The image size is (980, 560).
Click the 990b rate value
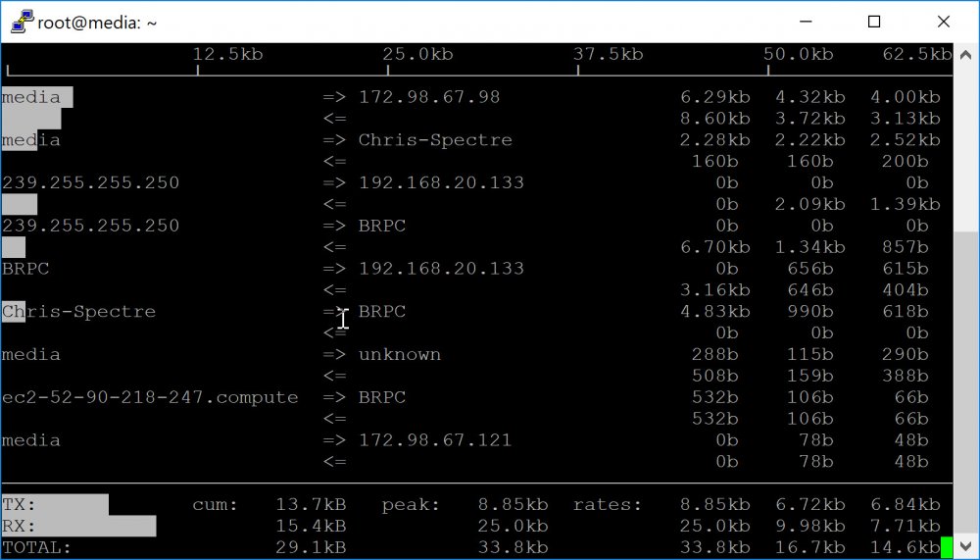point(810,311)
